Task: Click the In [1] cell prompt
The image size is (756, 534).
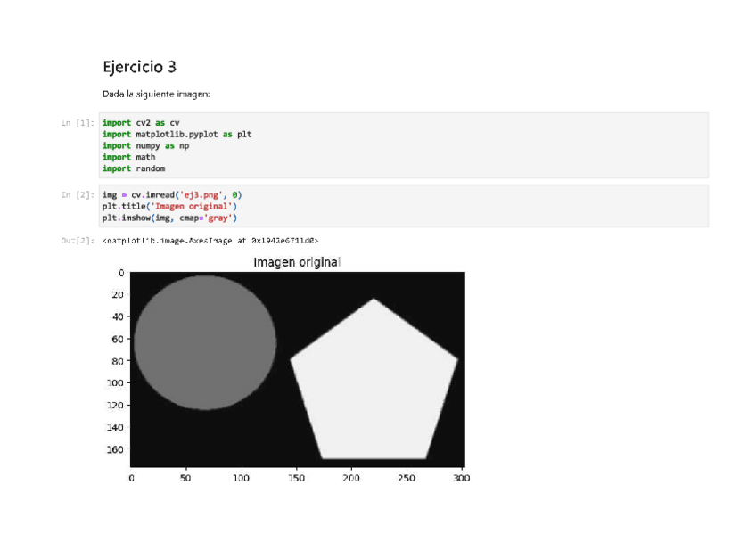Action: point(78,122)
